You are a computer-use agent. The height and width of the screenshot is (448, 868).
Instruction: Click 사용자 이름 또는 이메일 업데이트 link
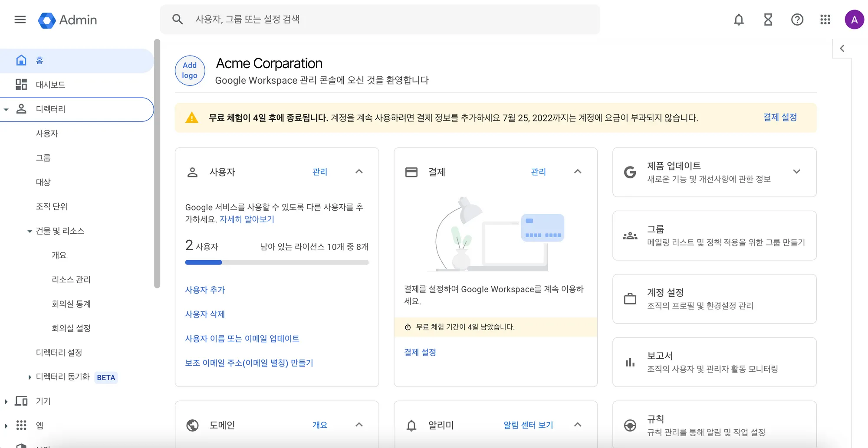pyautogui.click(x=242, y=338)
